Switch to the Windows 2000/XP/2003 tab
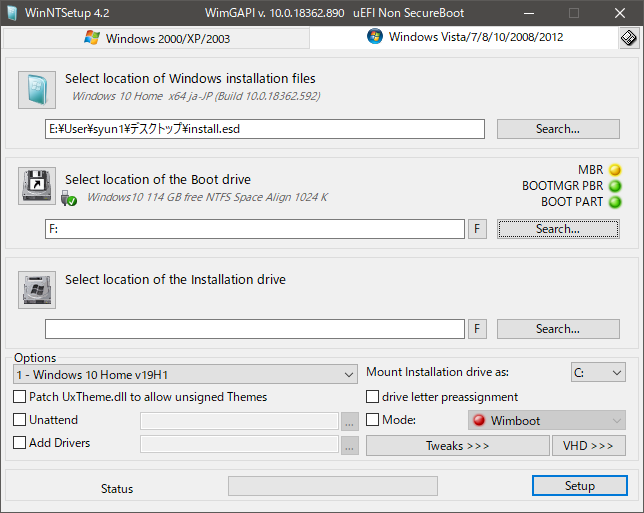 coord(156,39)
